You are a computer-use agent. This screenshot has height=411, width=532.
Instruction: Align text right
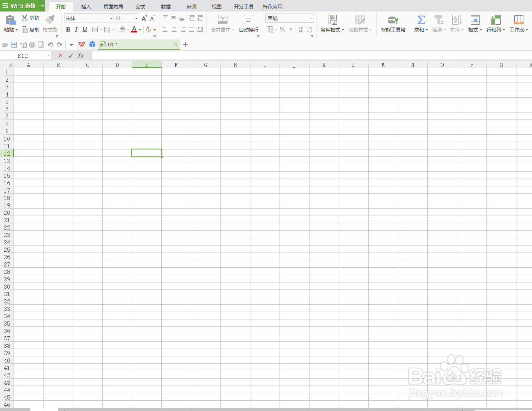[x=183, y=30]
